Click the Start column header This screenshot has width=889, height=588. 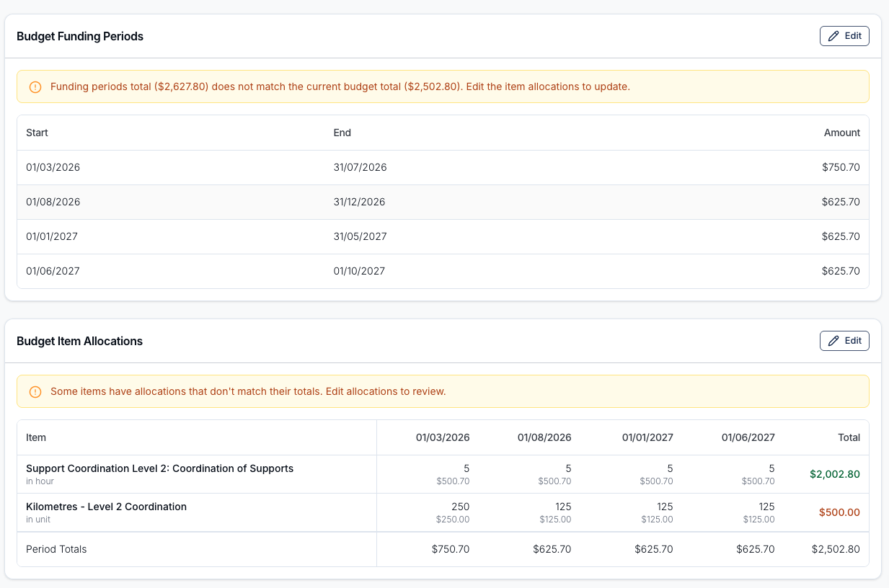coord(37,133)
